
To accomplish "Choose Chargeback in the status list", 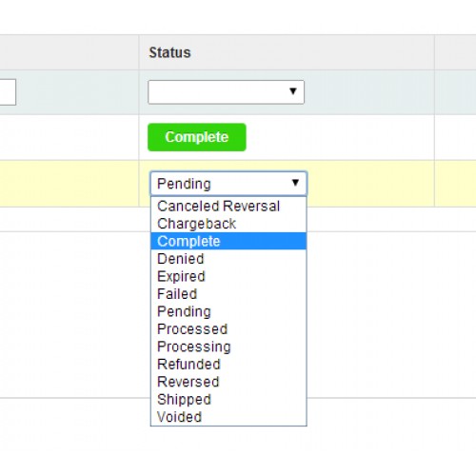I will 228,224.
